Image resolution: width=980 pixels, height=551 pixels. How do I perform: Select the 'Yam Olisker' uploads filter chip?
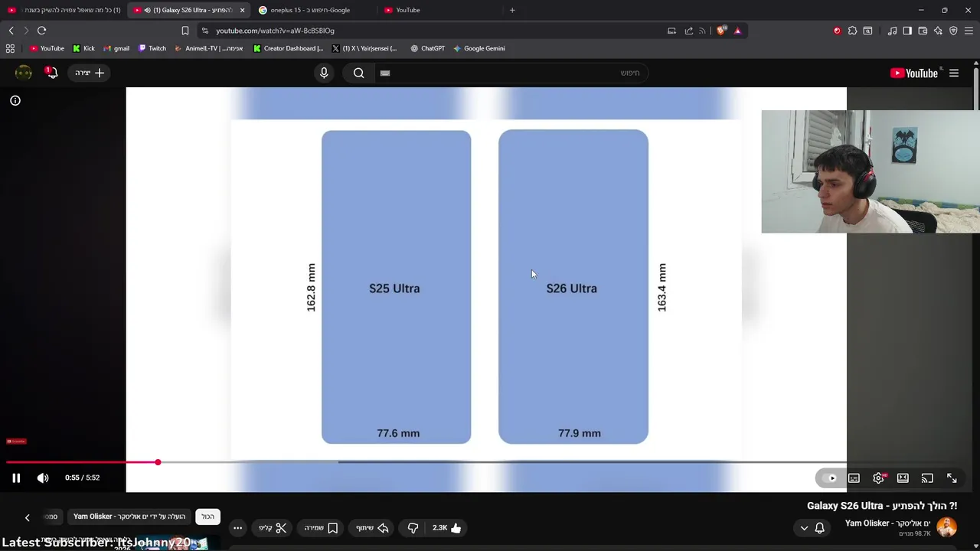[129, 517]
